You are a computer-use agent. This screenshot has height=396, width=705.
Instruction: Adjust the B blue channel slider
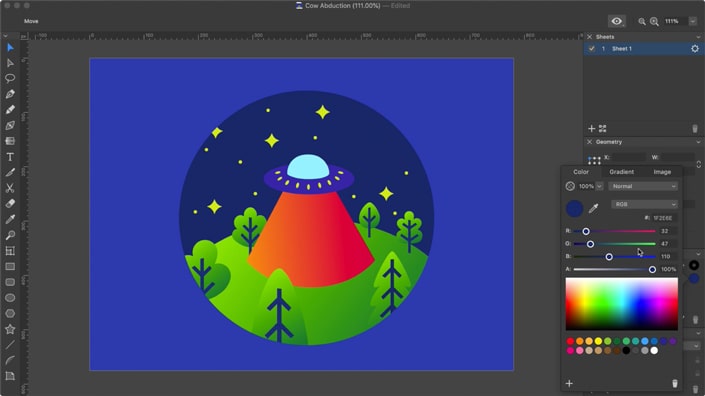[614, 257]
